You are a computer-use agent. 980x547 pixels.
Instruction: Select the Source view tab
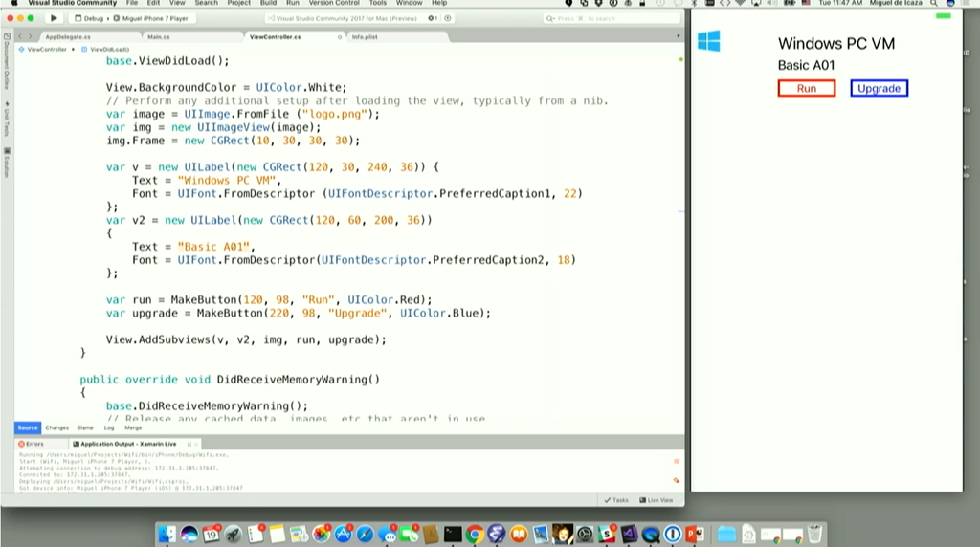click(28, 427)
